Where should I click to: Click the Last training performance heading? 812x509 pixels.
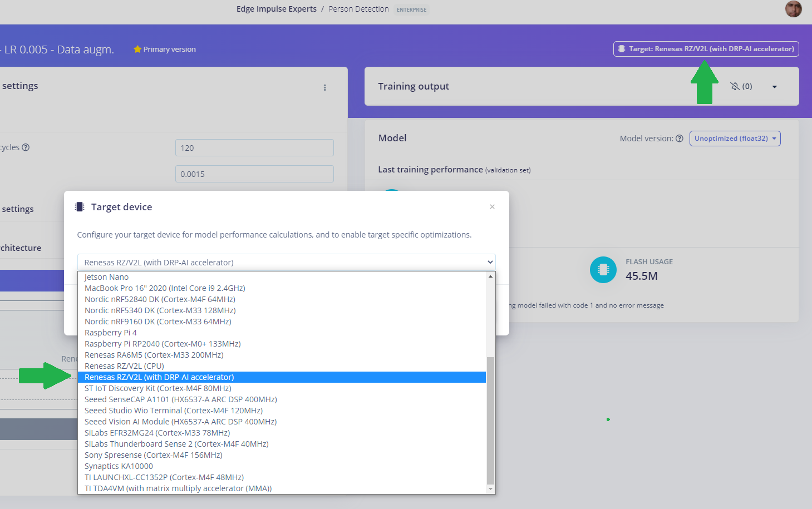pos(430,170)
